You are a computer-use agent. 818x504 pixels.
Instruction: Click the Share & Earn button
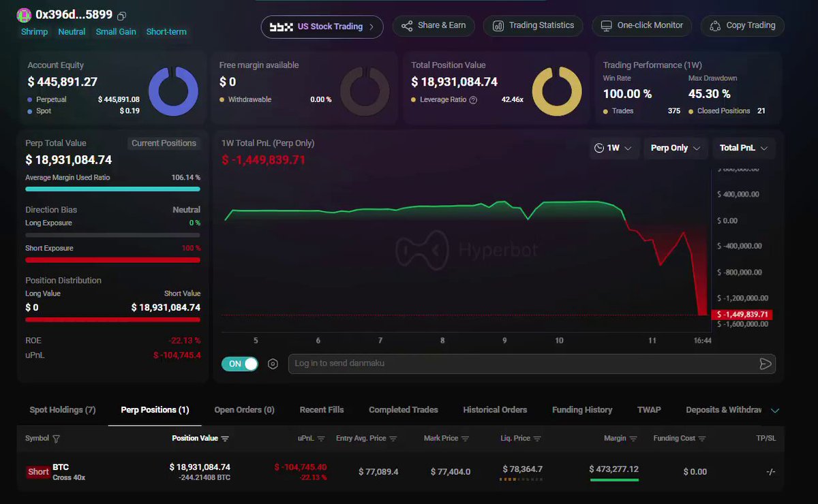click(x=434, y=26)
